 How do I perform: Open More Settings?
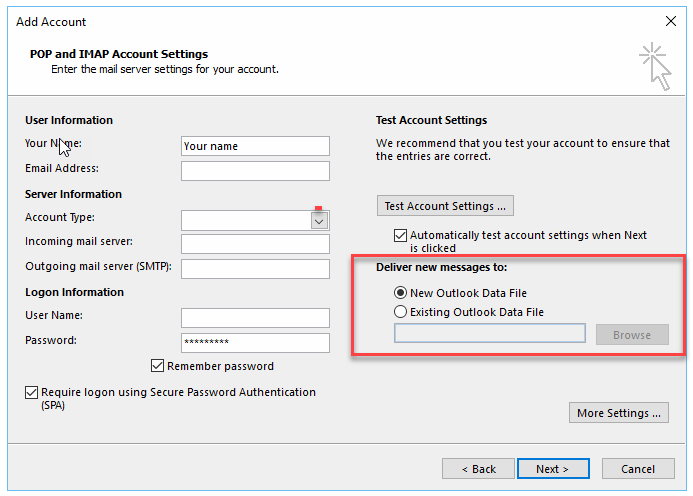pos(619,413)
